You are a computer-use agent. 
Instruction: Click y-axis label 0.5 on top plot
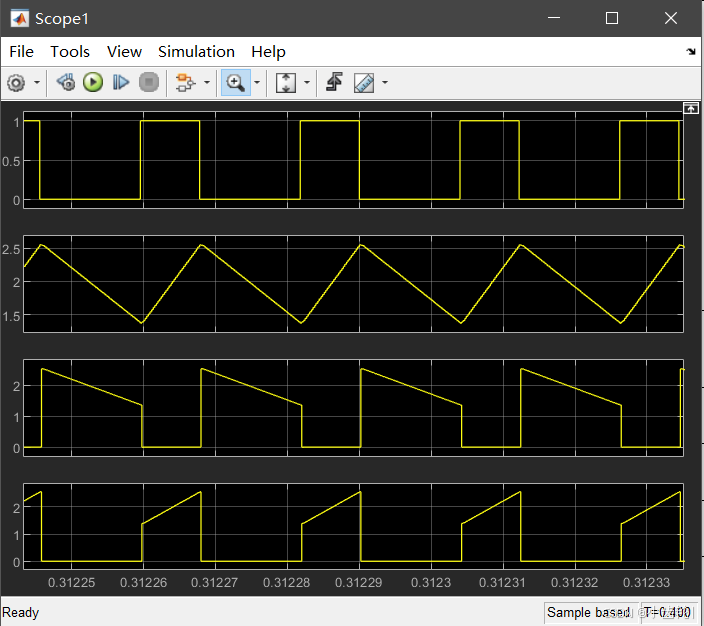point(11,162)
